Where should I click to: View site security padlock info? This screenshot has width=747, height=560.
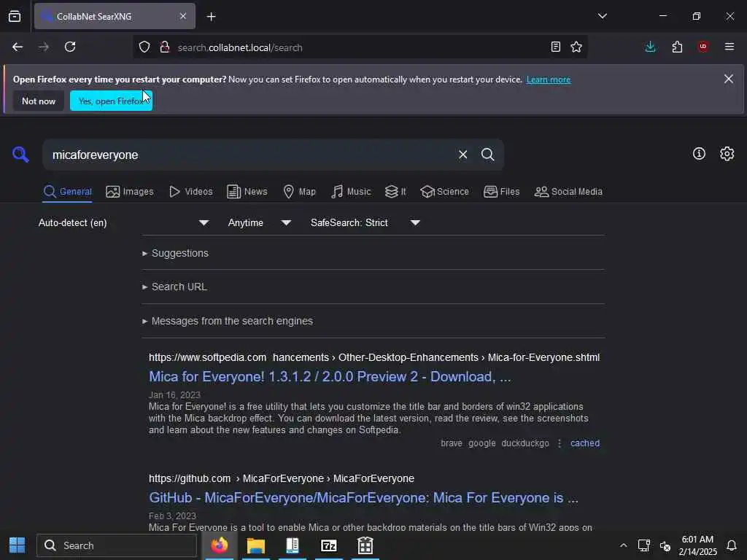pos(165,47)
